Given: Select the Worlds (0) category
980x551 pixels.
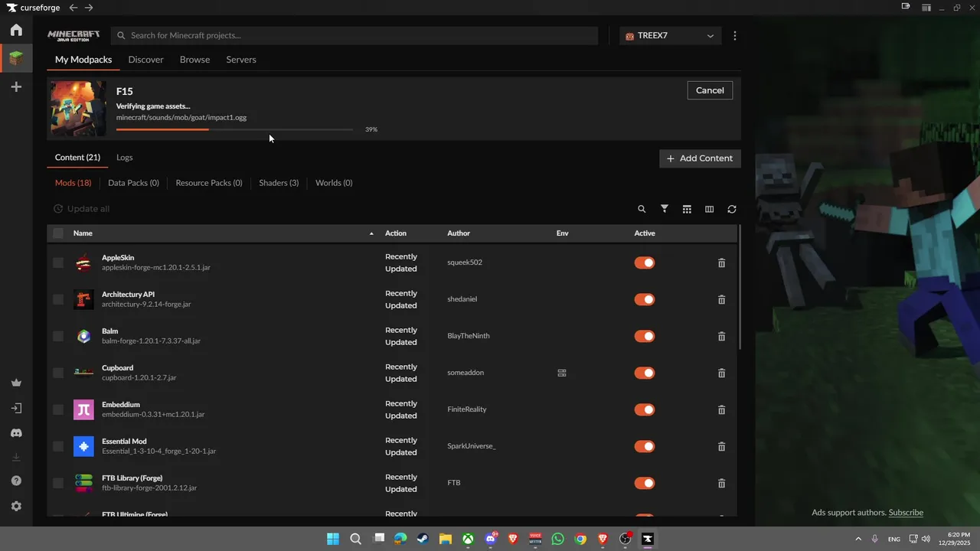Looking at the screenshot, I should pos(334,183).
